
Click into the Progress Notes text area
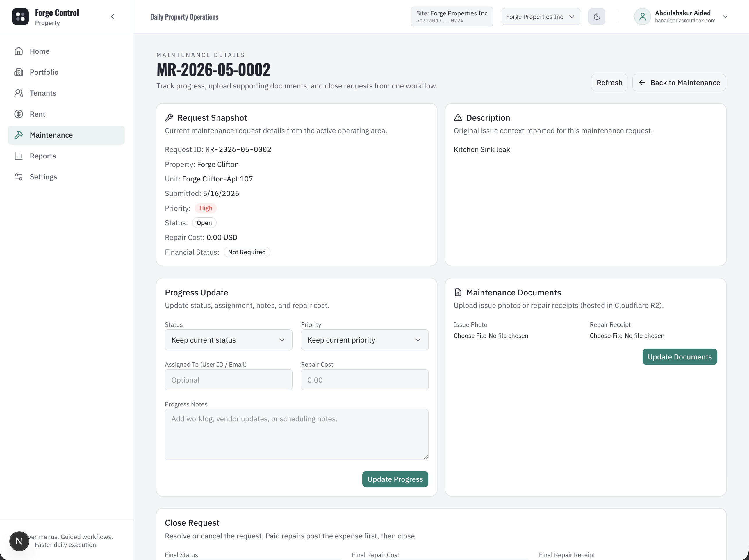[x=297, y=434]
